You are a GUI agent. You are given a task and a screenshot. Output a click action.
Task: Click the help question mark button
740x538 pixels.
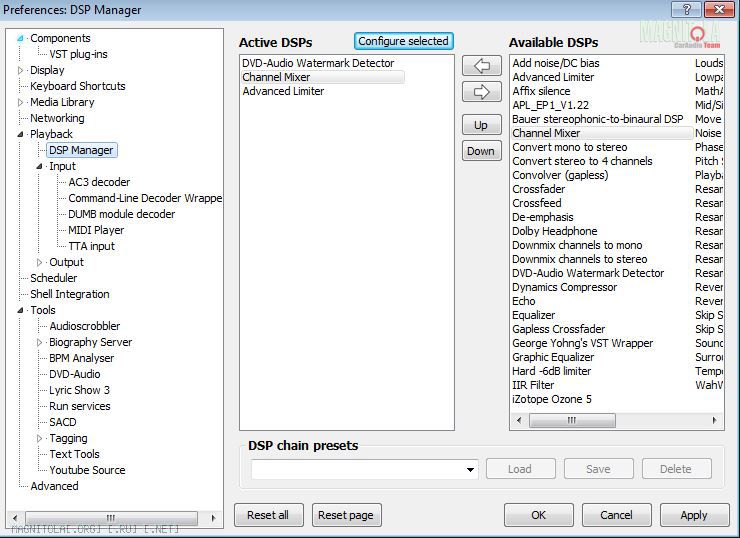click(x=687, y=8)
